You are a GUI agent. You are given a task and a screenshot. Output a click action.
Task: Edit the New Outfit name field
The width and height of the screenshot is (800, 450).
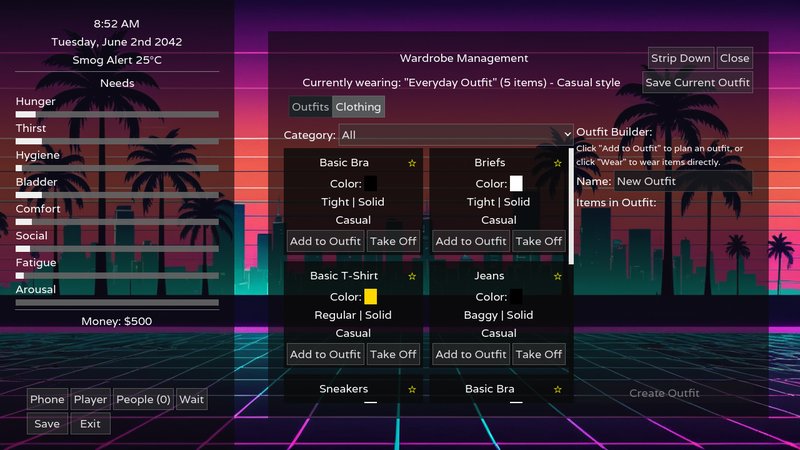point(683,182)
